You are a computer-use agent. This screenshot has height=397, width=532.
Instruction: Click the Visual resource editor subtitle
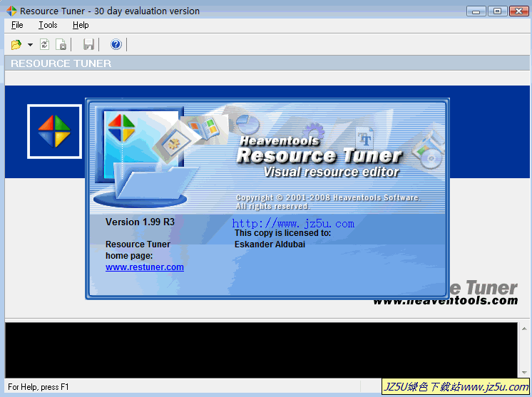(331, 172)
